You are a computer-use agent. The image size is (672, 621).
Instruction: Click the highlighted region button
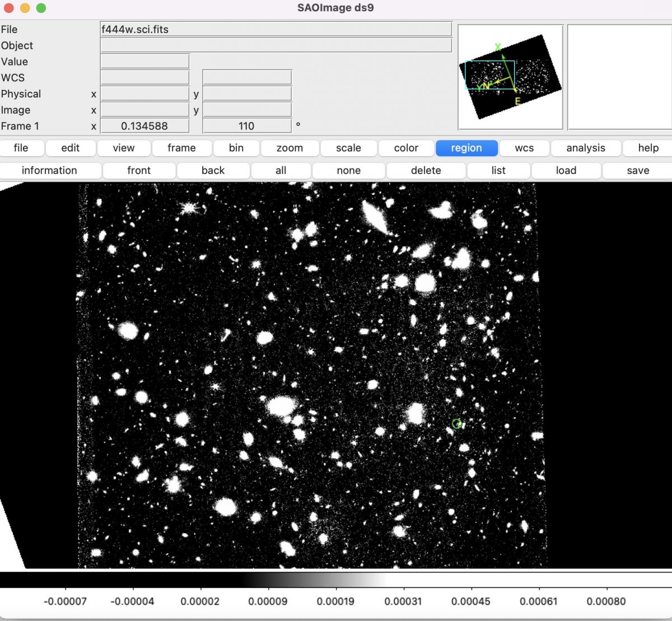(x=466, y=148)
